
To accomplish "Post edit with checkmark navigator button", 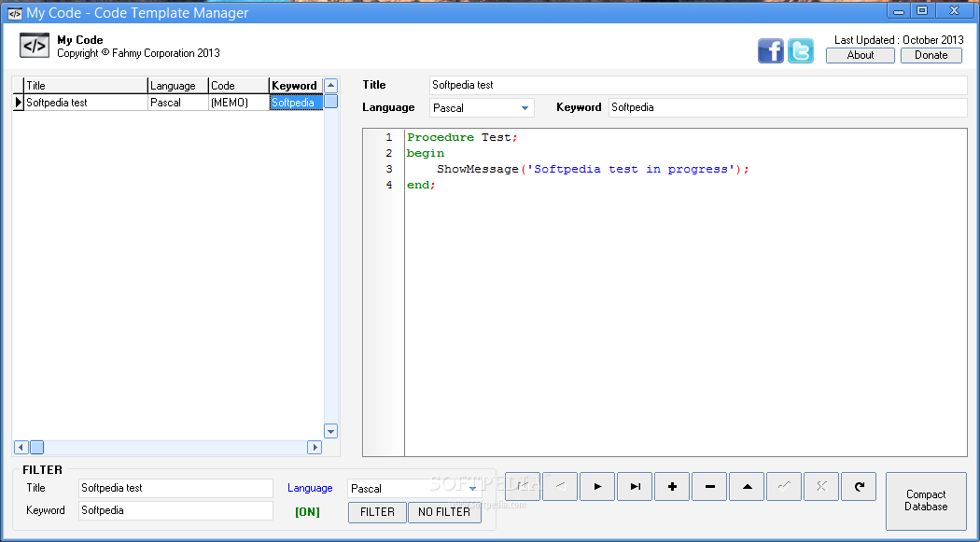I will [784, 486].
